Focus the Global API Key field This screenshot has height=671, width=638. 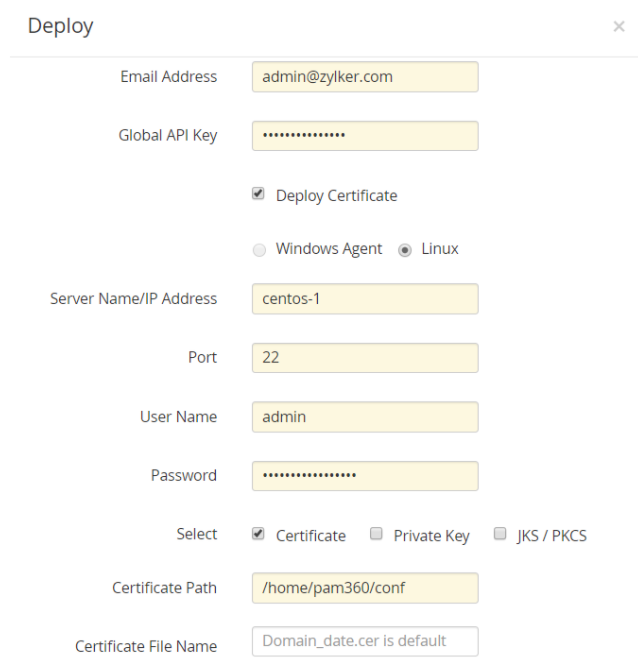365,136
